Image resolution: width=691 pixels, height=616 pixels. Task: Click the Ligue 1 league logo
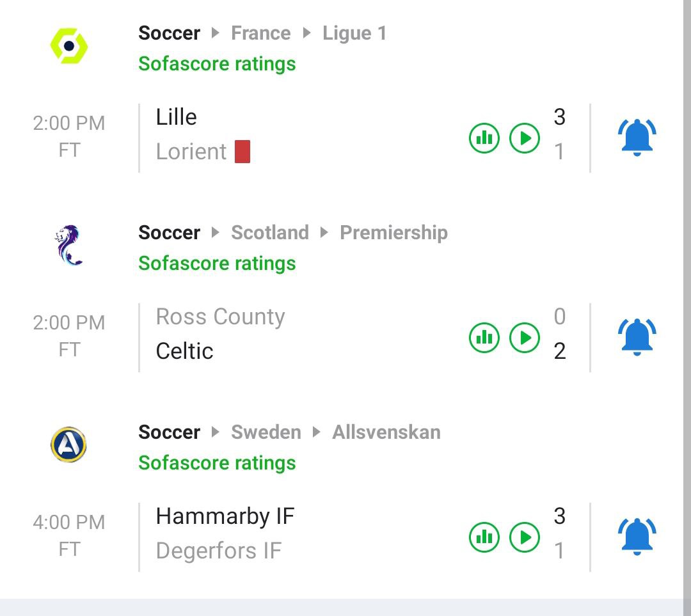[69, 46]
